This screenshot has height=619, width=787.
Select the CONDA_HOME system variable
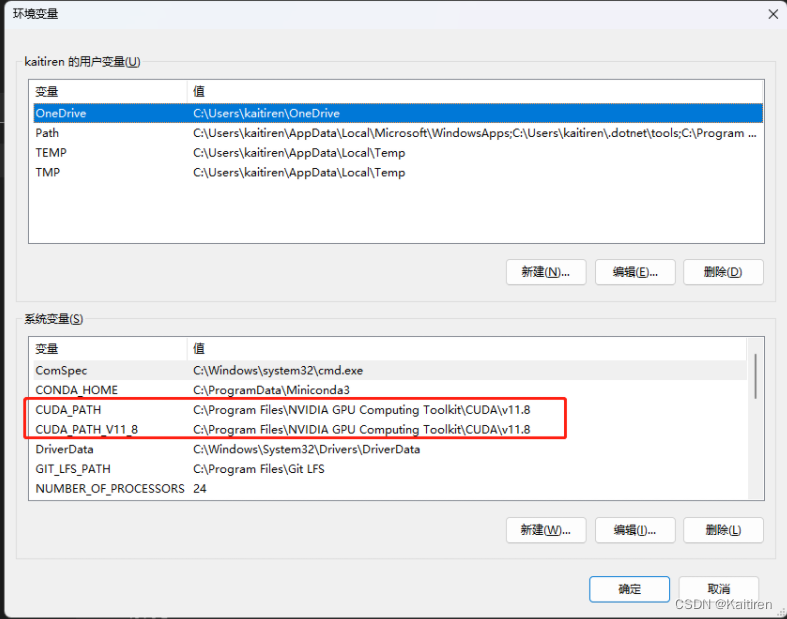pyautogui.click(x=390, y=390)
